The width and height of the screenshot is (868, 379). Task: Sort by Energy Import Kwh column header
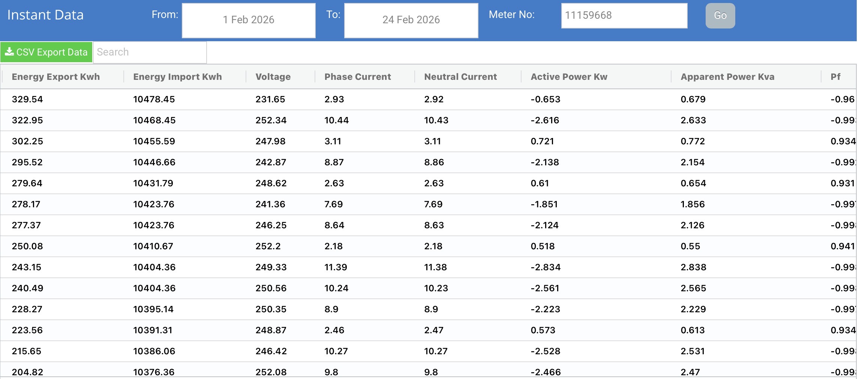[x=177, y=77]
